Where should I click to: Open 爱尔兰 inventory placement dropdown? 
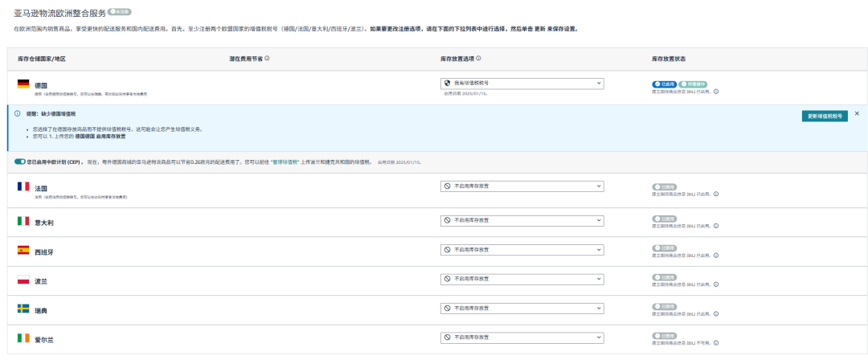522,337
